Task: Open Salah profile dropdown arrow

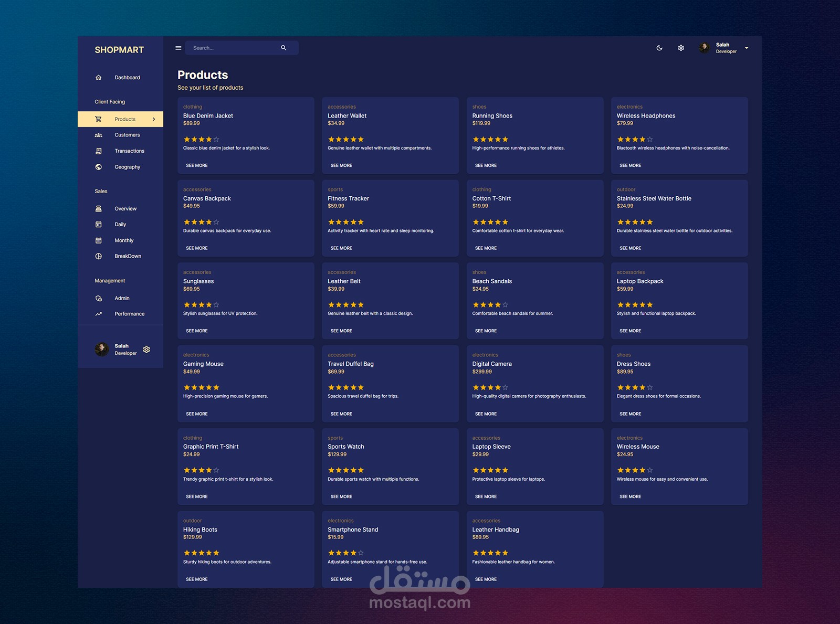Action: click(x=747, y=48)
